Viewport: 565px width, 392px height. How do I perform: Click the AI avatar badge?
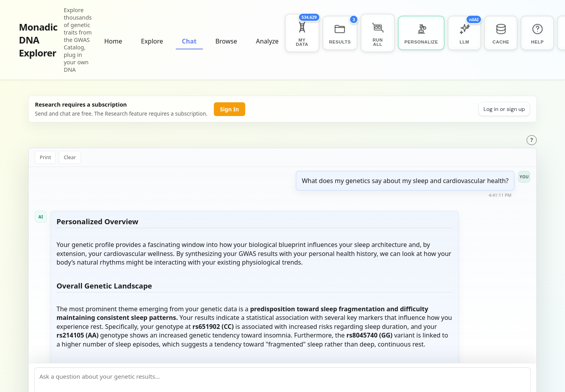[41, 217]
